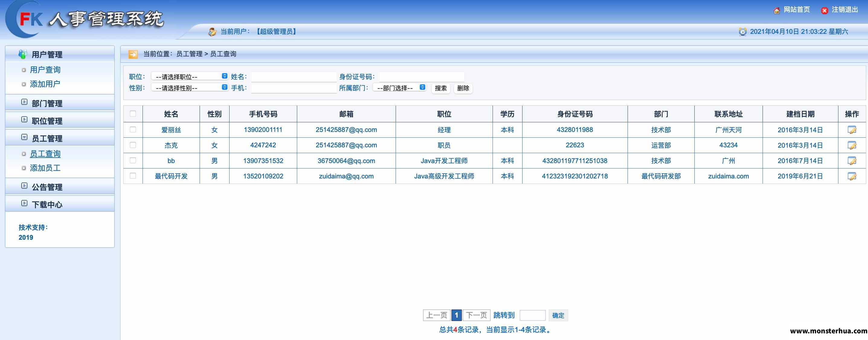Click date 2016年7月14日 cell
Screen dimensions: 868x340
point(800,161)
